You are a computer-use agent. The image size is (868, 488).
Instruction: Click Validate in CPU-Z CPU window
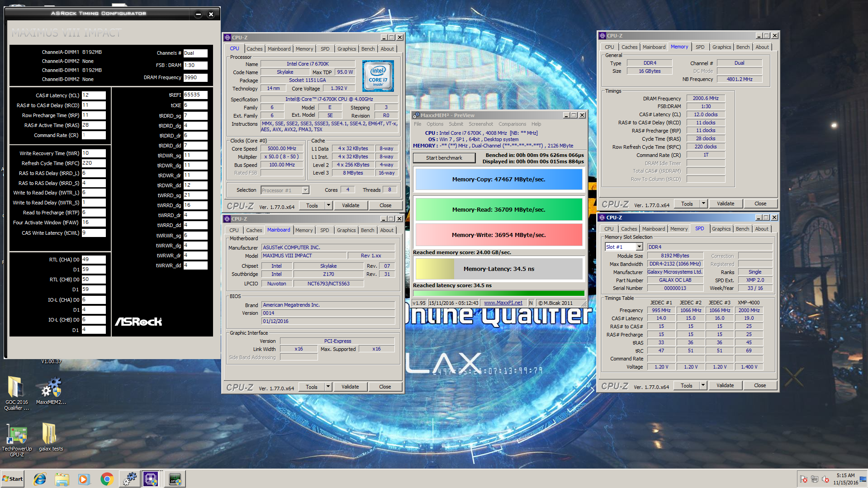[x=351, y=205]
